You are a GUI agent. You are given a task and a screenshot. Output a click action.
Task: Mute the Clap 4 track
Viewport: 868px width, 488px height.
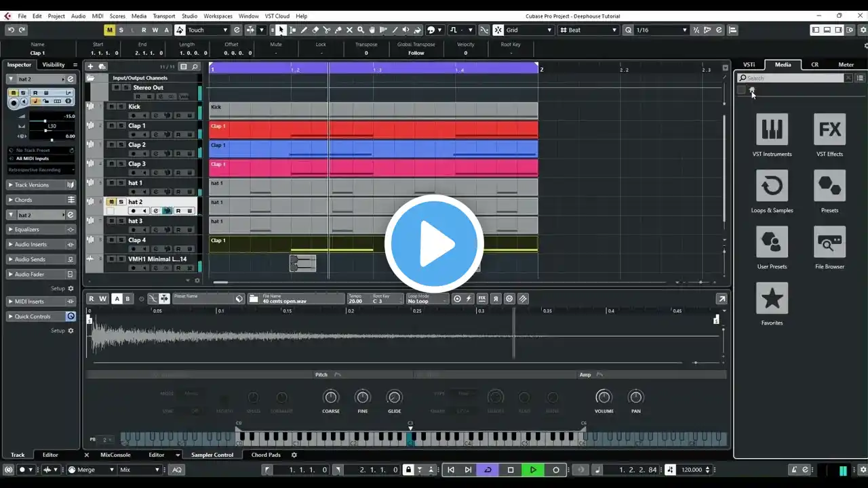click(113, 240)
